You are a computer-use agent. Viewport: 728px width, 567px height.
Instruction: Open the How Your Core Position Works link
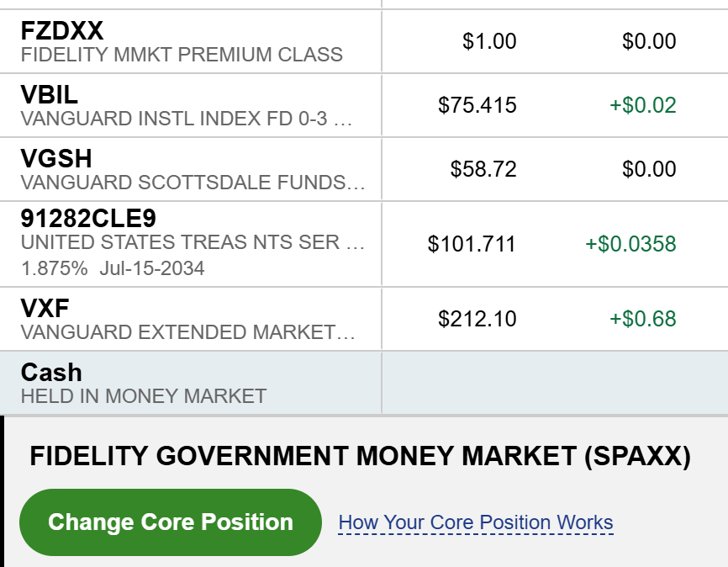coord(476,522)
